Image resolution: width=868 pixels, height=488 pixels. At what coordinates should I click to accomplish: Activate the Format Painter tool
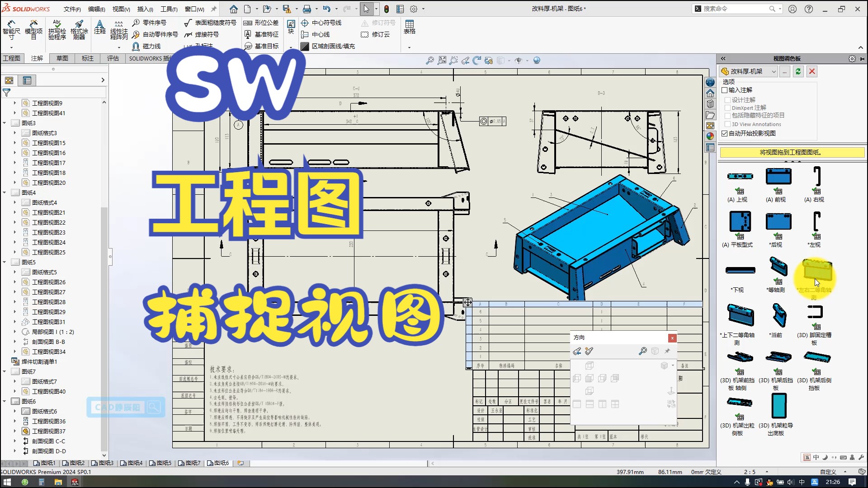click(79, 30)
